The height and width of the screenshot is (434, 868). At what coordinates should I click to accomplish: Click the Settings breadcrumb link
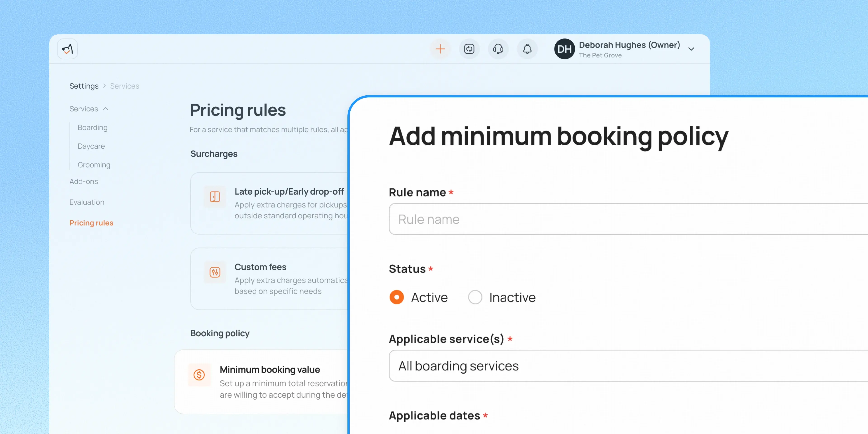pyautogui.click(x=84, y=86)
